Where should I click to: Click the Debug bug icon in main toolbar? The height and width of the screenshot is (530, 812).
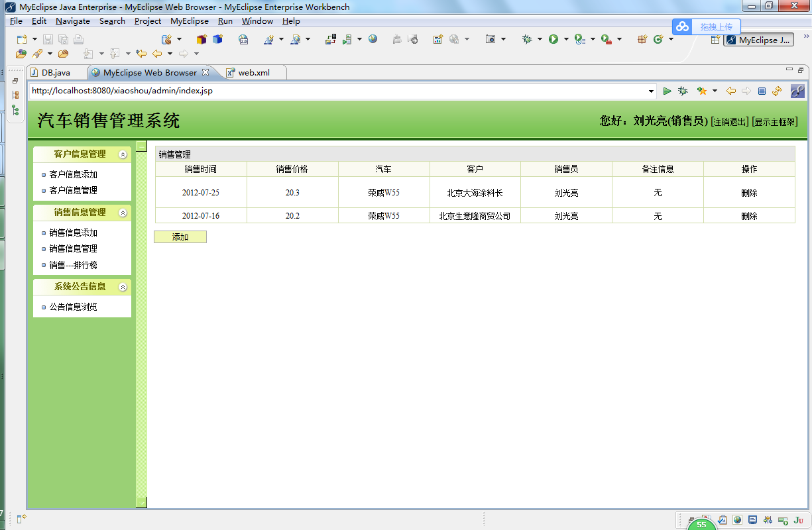[527, 40]
